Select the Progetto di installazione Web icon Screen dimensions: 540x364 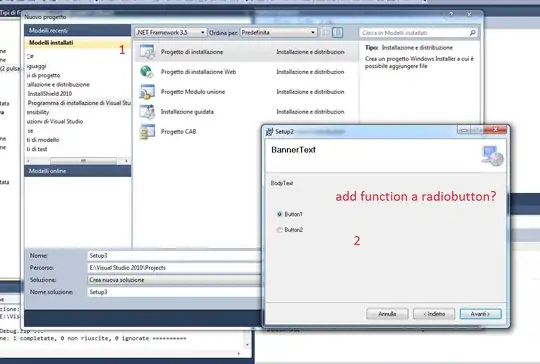tap(147, 72)
